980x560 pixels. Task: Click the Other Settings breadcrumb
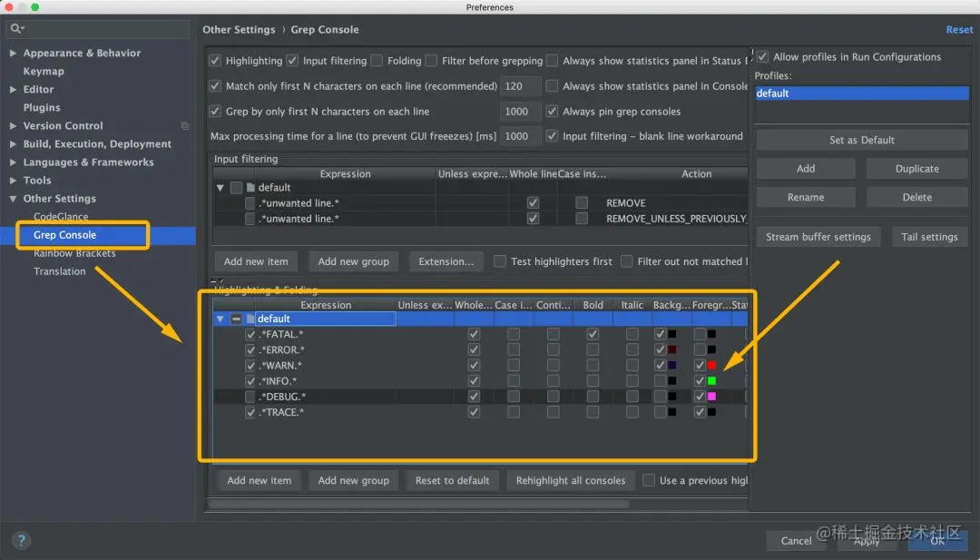point(239,29)
